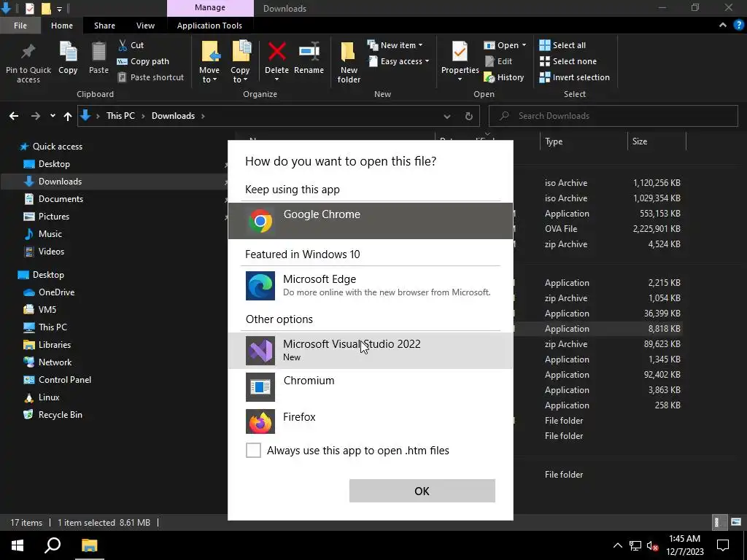Choose Chromium to open file
This screenshot has height=560, width=747.
pyautogui.click(x=371, y=386)
